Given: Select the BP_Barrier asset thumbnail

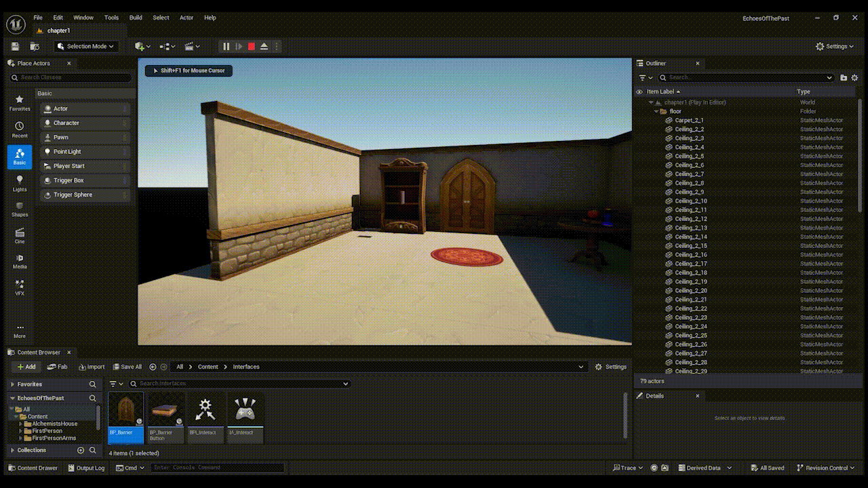Looking at the screenshot, I should point(126,418).
